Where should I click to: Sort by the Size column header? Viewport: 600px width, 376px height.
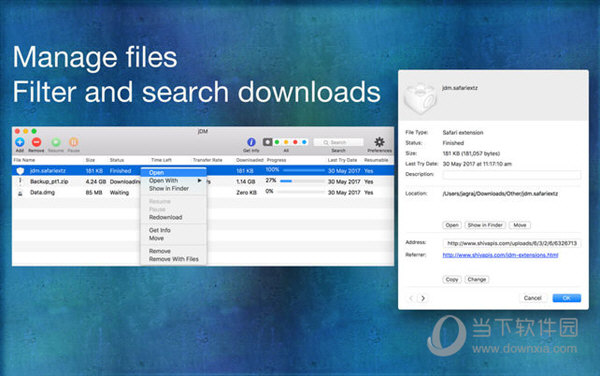[x=90, y=160]
